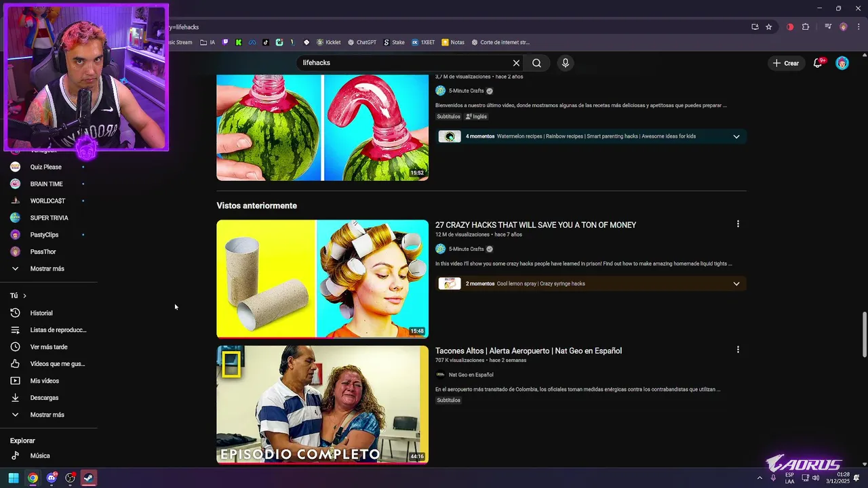Expand the 4 momentos watermelon section
Screen dimensions: 868x488
(736, 136)
